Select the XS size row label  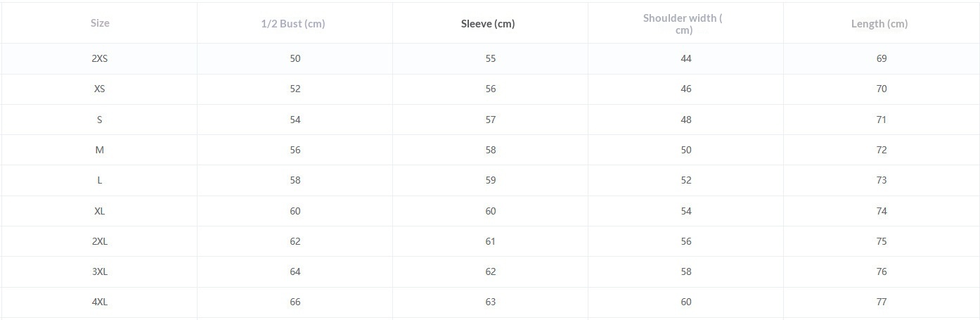coord(100,89)
